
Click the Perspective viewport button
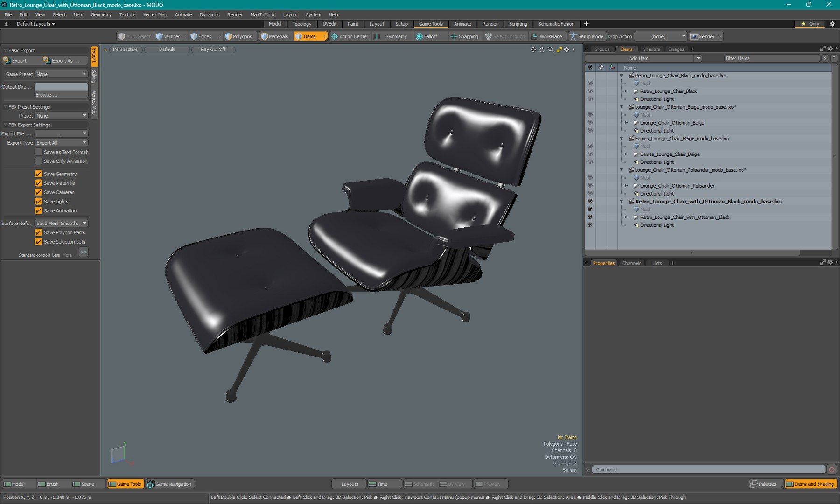click(126, 49)
